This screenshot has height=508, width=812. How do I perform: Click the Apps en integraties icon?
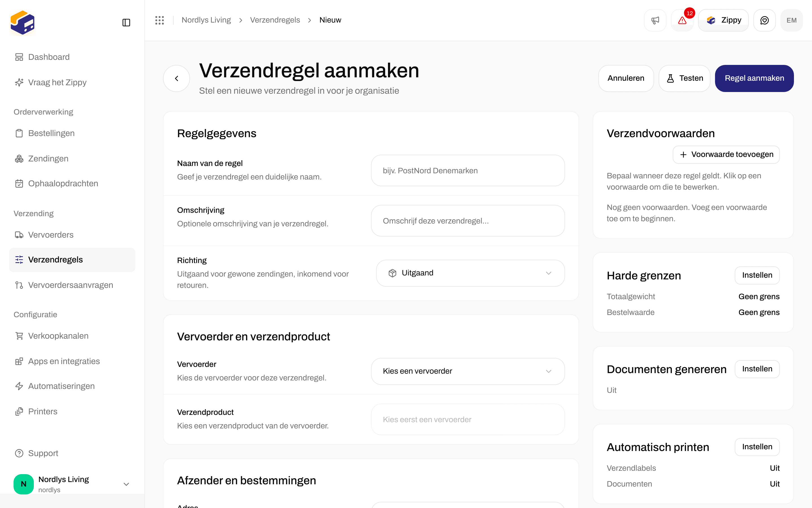point(19,361)
